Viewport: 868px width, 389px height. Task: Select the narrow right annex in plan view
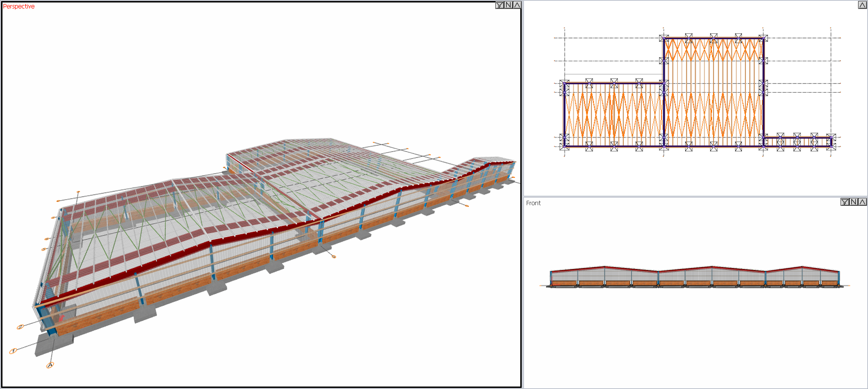tap(797, 142)
